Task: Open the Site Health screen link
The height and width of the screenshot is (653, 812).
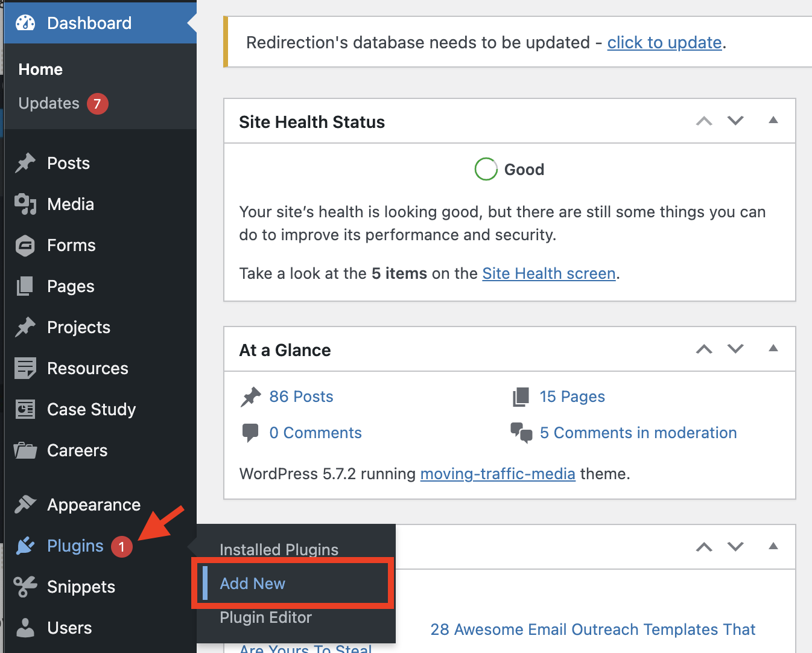Action: [548, 273]
